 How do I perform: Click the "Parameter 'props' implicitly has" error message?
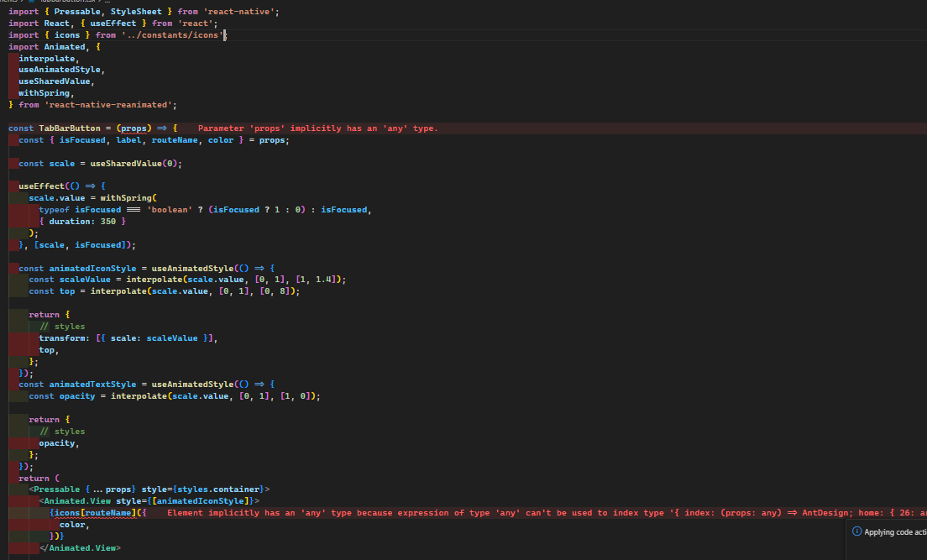click(x=318, y=128)
